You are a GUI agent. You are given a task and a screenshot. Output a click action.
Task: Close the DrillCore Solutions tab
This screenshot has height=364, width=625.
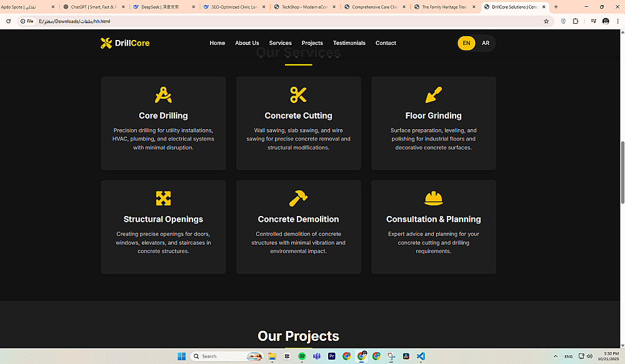coord(543,7)
